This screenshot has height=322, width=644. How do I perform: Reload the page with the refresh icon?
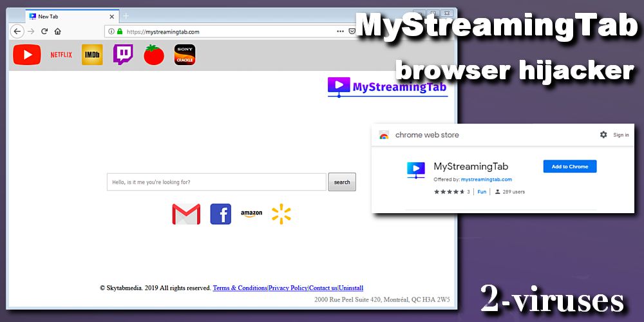44,31
